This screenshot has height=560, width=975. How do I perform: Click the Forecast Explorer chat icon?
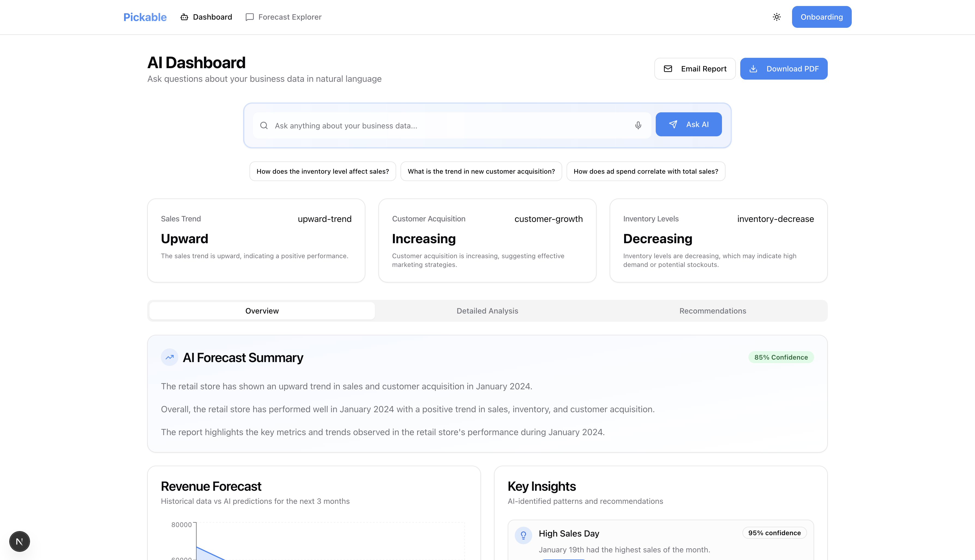250,17
